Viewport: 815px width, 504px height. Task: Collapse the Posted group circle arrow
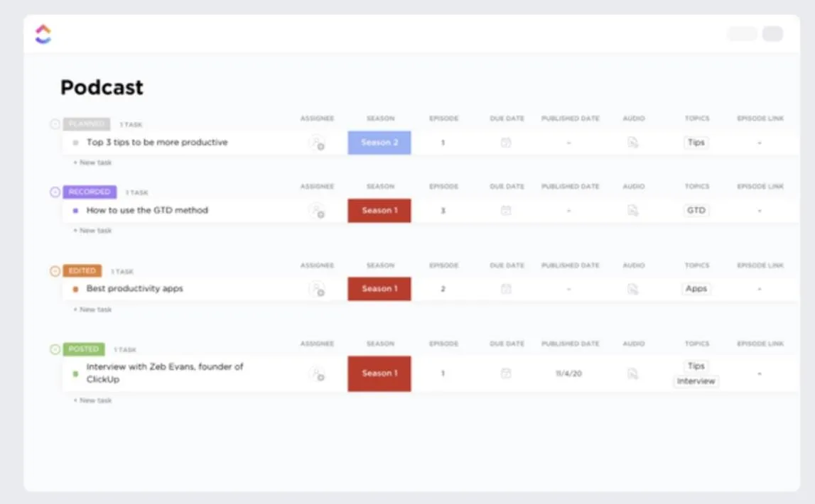(x=55, y=349)
